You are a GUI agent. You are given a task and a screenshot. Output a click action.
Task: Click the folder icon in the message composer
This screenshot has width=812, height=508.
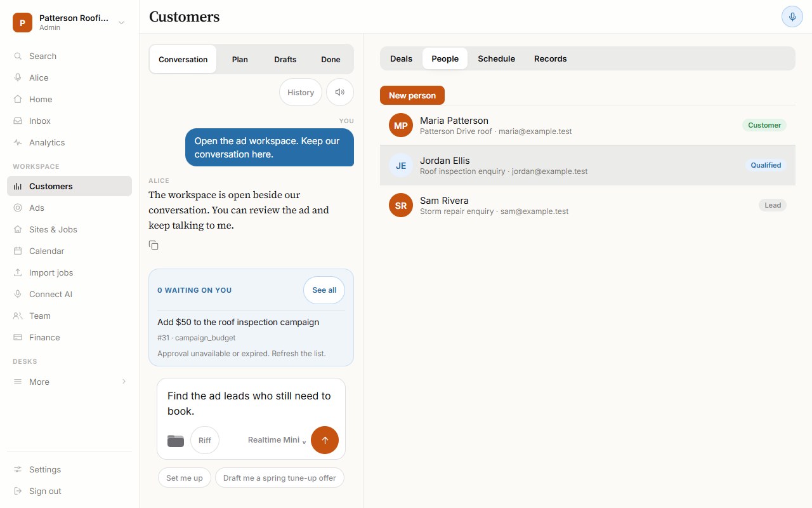(x=176, y=441)
